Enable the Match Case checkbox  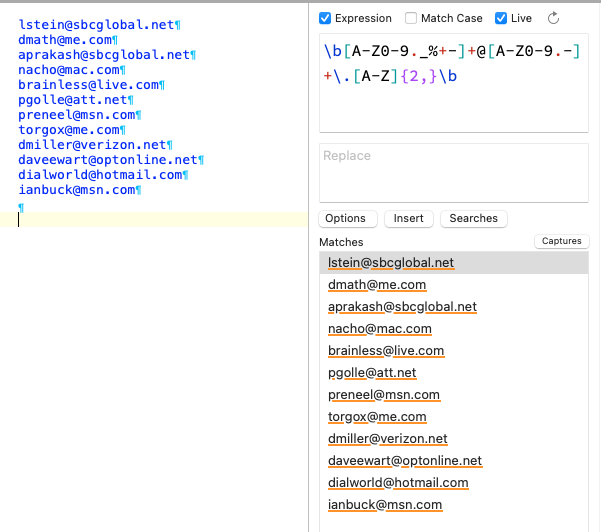411,18
